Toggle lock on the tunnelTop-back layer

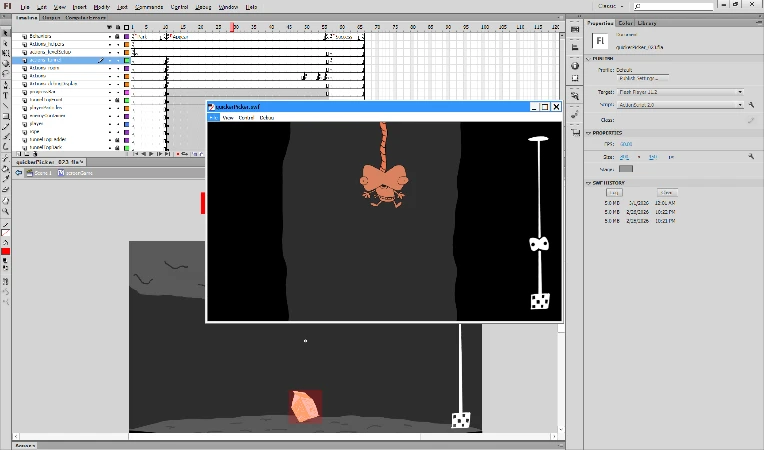click(x=117, y=147)
